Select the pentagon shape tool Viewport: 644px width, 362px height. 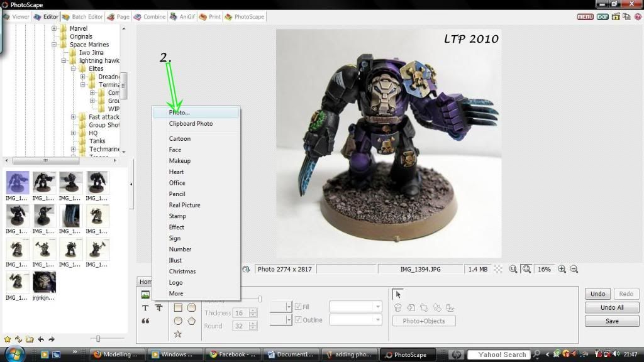(191, 321)
